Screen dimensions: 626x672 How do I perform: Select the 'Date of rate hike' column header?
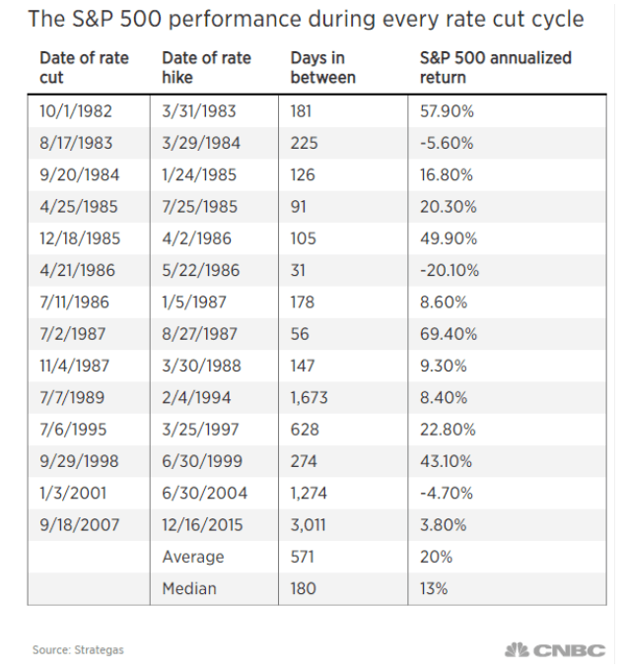206,68
